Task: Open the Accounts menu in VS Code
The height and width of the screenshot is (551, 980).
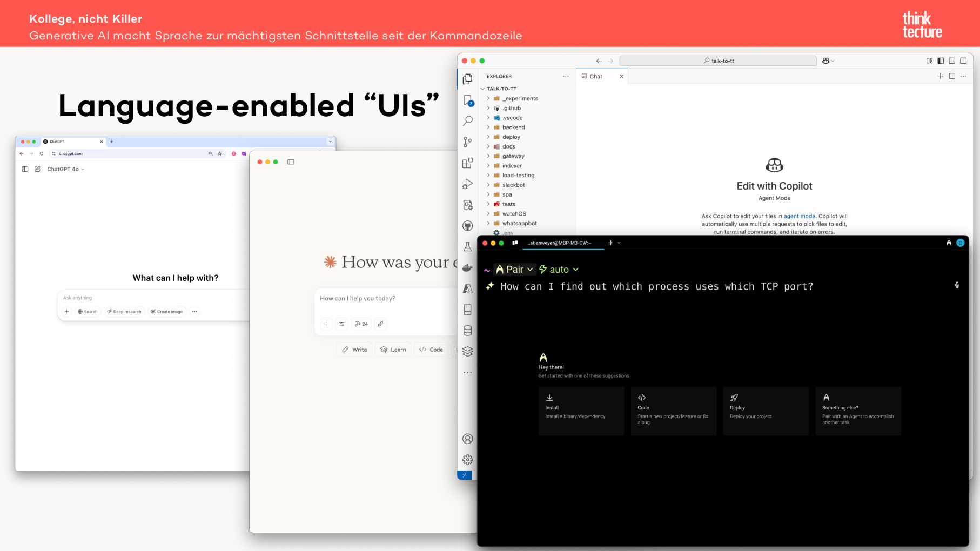Action: [x=468, y=439]
